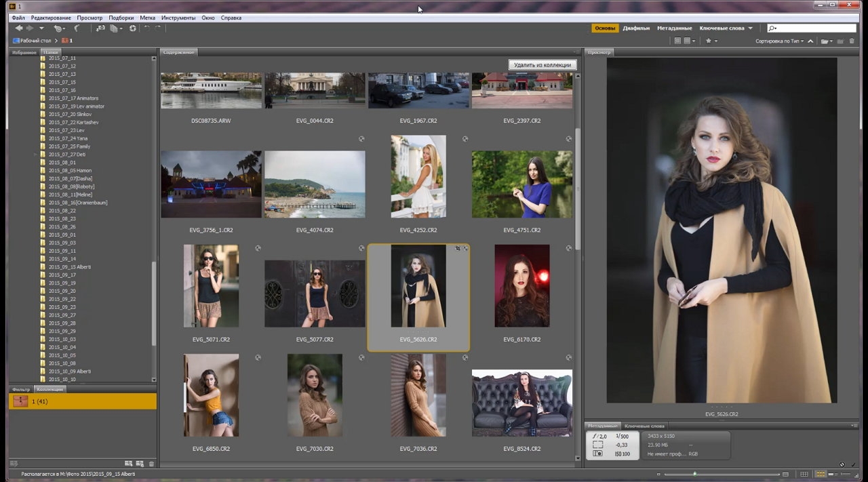The image size is (868, 482).
Task: Click the settings badge on EVG_5071.CR2
Action: [258, 248]
